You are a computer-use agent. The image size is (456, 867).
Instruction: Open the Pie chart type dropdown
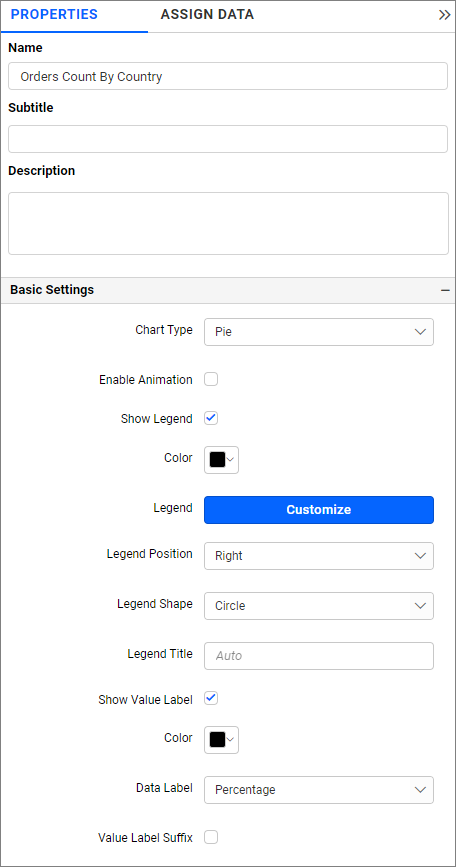point(319,332)
